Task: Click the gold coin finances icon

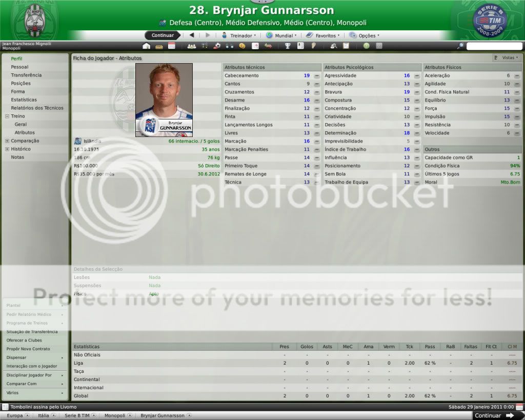Action: 242,46
